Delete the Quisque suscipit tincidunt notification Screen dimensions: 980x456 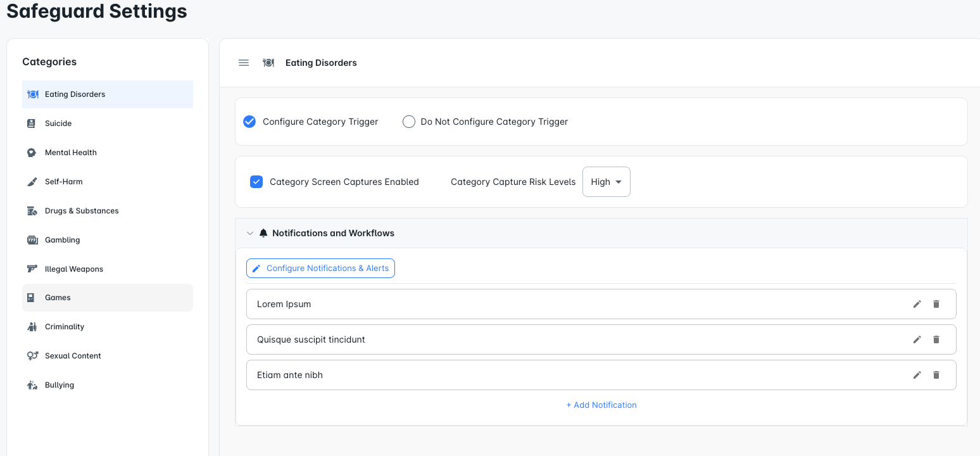coord(936,339)
